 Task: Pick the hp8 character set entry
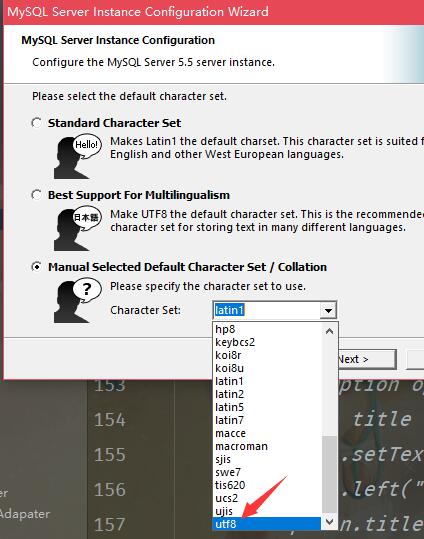click(267, 329)
